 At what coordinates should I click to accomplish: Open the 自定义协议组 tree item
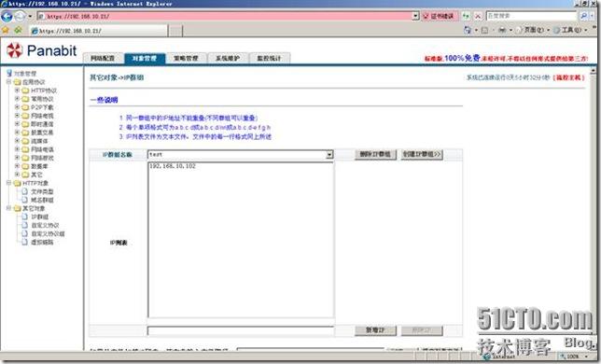48,233
